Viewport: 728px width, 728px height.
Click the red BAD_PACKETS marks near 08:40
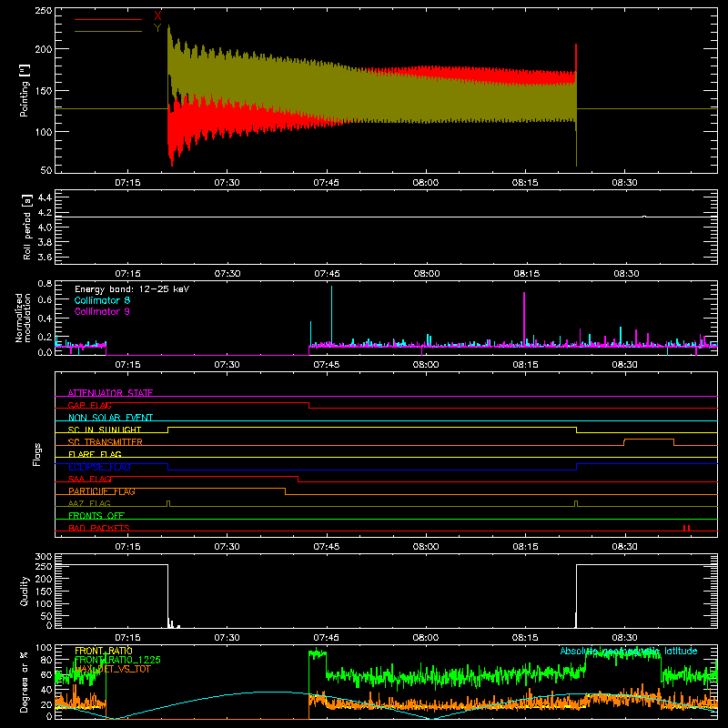[x=687, y=528]
